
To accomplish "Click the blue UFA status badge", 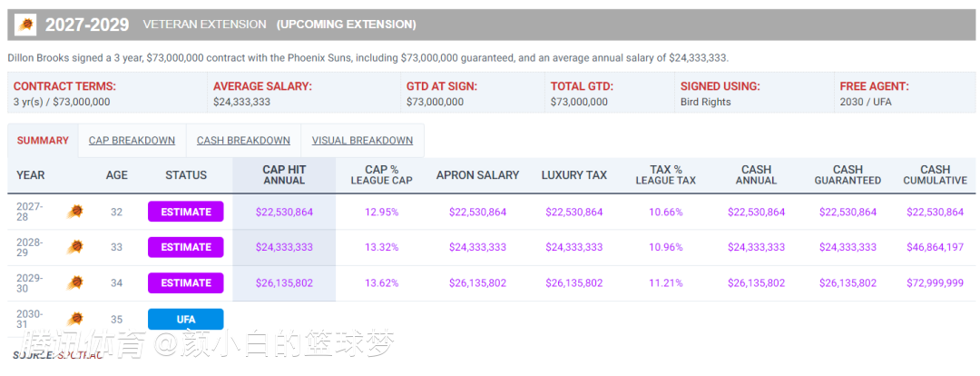I will 186,319.
